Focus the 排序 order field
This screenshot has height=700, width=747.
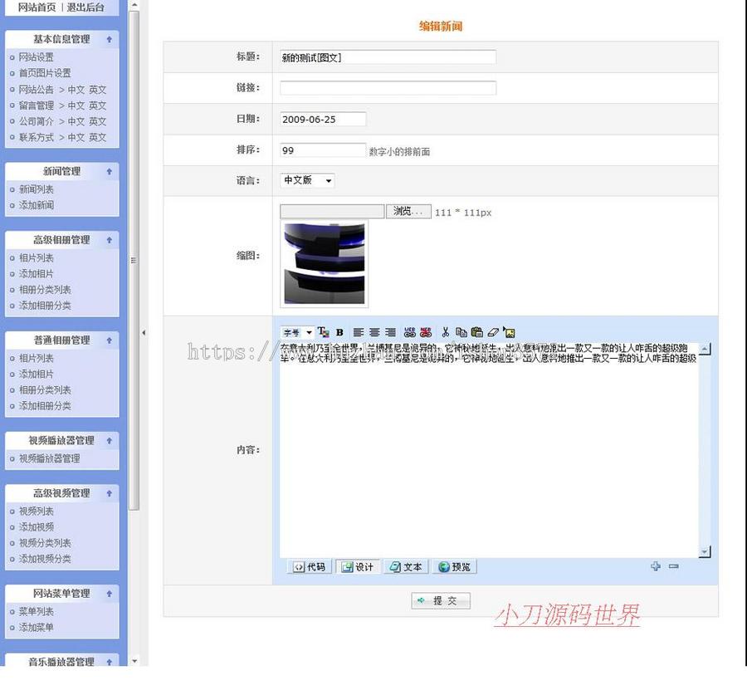click(323, 150)
